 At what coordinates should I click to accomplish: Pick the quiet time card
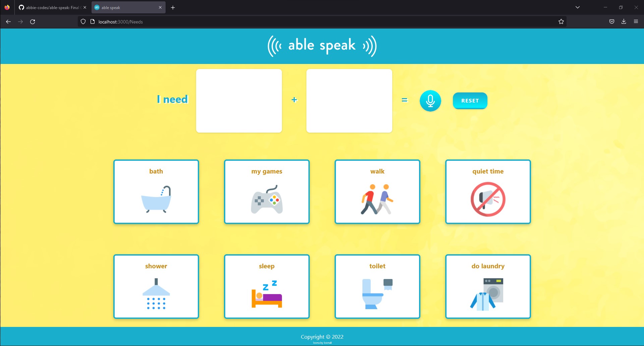pyautogui.click(x=488, y=192)
